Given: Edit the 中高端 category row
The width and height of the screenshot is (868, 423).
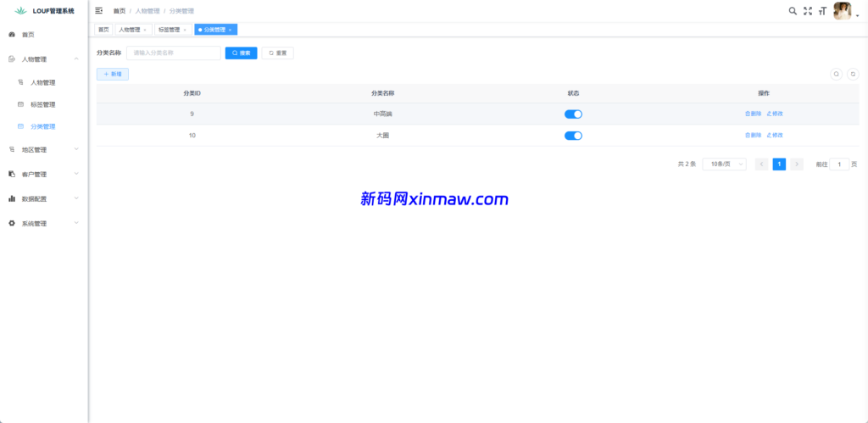Looking at the screenshot, I should pos(775,114).
